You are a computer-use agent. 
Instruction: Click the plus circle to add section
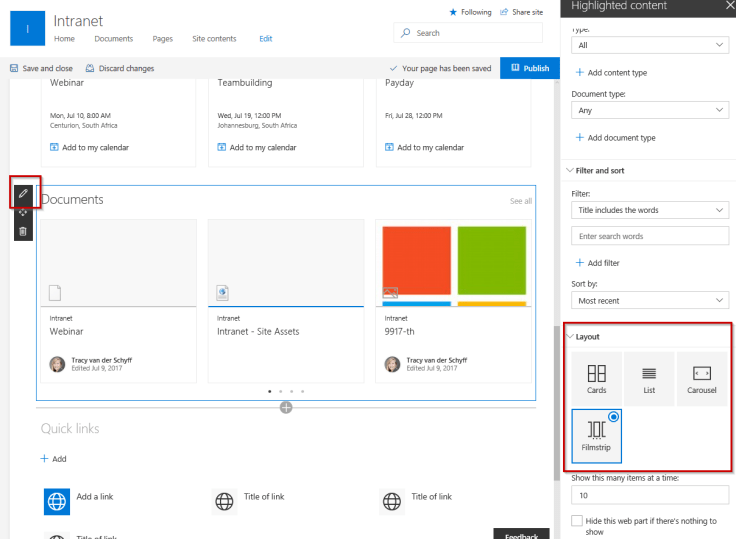click(x=286, y=407)
